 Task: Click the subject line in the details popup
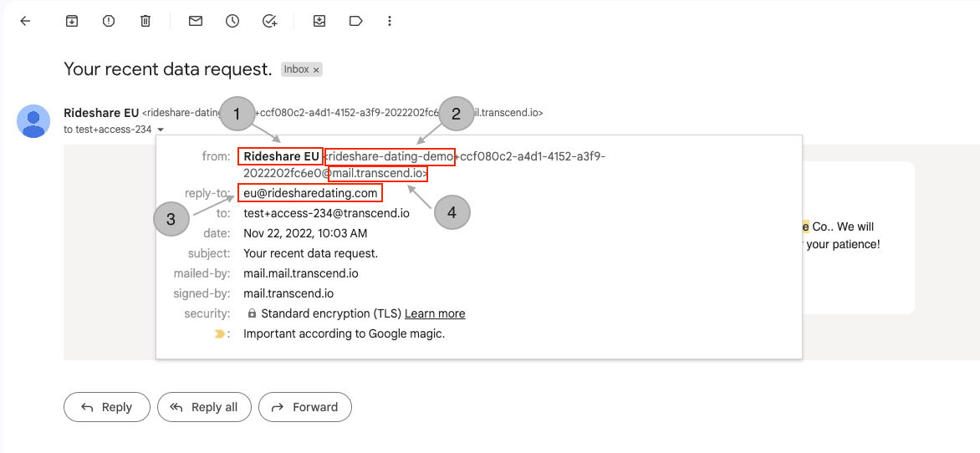click(x=310, y=254)
